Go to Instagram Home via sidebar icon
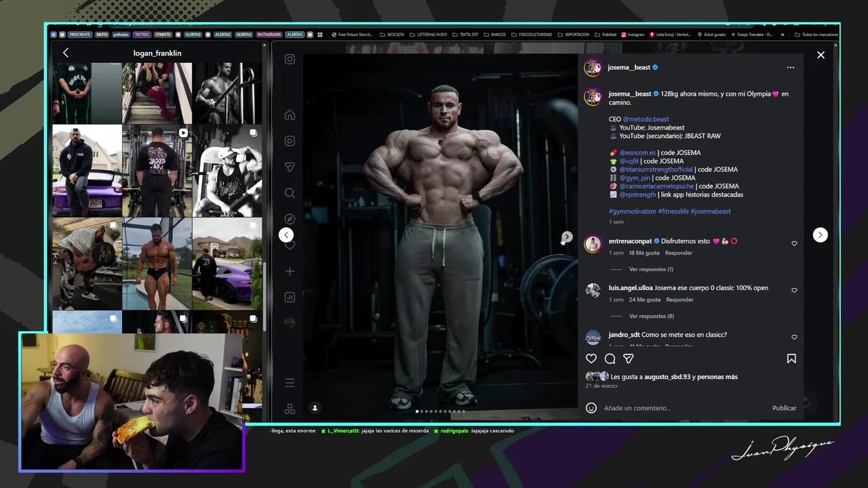868x488 pixels. click(290, 115)
